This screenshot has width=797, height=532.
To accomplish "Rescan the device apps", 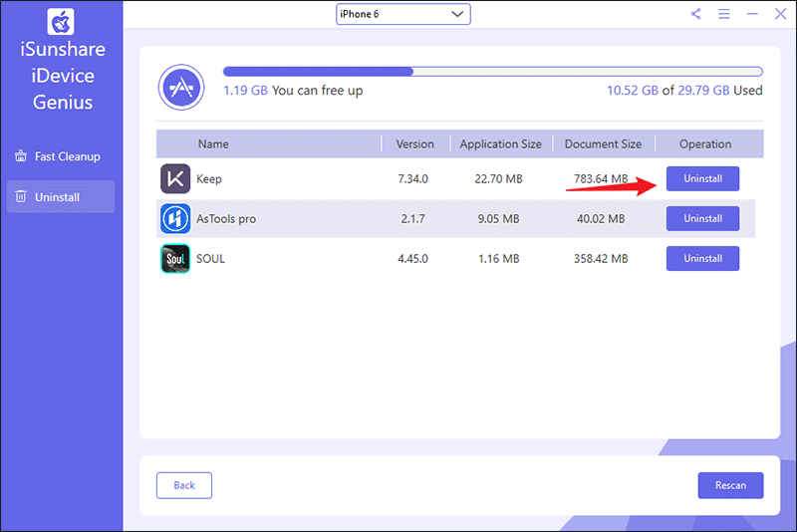I will click(730, 485).
